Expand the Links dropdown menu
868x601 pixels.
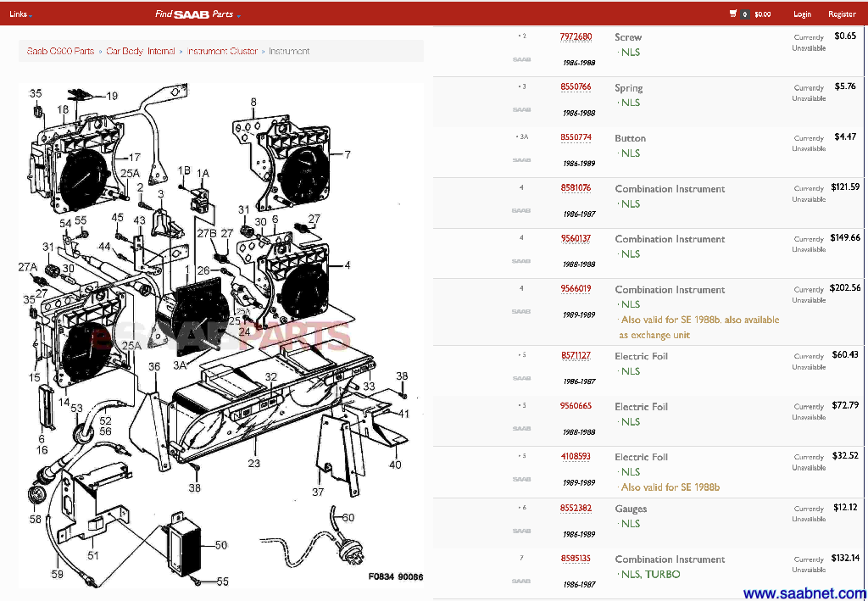(20, 14)
